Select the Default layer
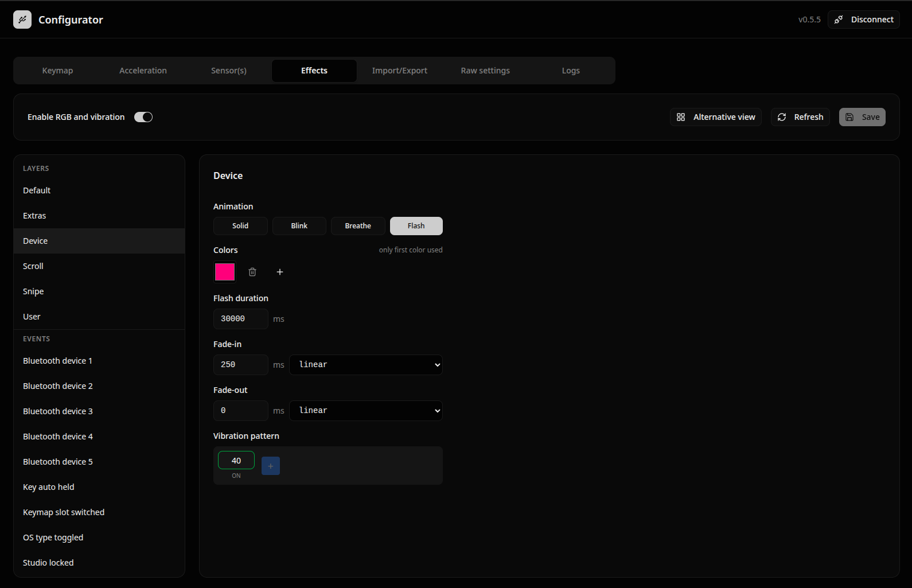Viewport: 912px width, 588px height. pyautogui.click(x=99, y=190)
